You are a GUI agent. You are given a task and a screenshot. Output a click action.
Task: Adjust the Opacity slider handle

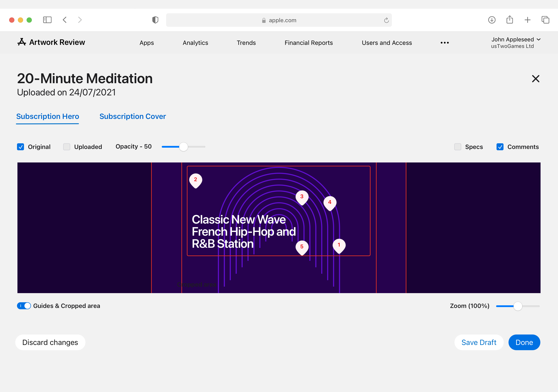pyautogui.click(x=184, y=147)
